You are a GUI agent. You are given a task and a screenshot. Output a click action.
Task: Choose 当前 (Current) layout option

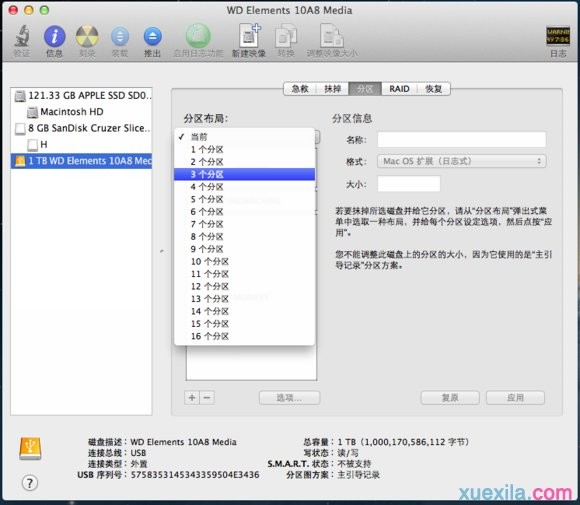245,137
